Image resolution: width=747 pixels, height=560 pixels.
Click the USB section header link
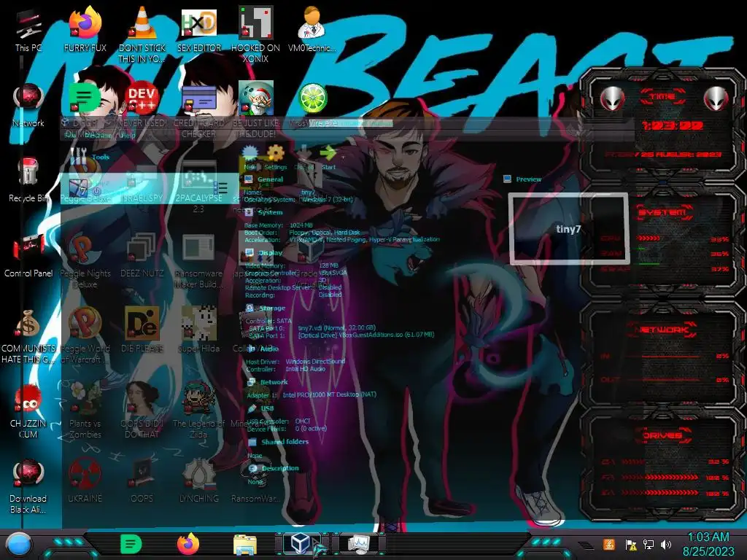(267, 408)
